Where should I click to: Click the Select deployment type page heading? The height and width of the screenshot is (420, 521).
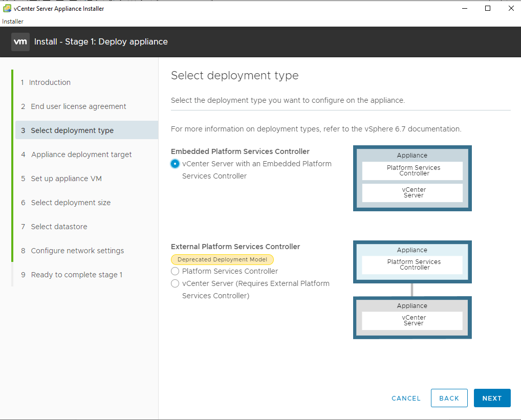click(235, 76)
